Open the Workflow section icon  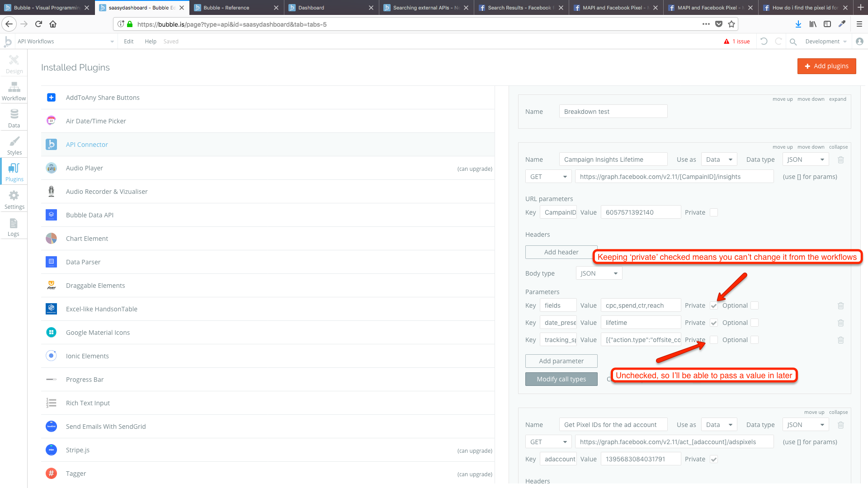coord(14,91)
